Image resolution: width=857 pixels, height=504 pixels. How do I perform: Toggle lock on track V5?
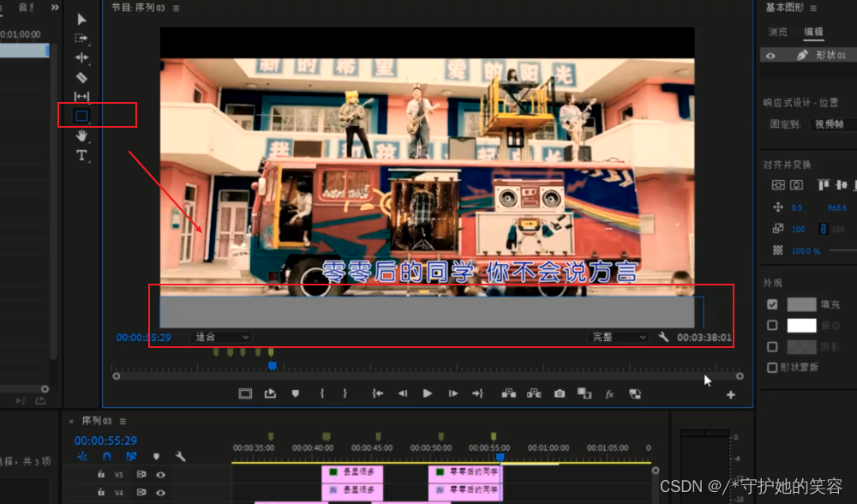pyautogui.click(x=101, y=475)
